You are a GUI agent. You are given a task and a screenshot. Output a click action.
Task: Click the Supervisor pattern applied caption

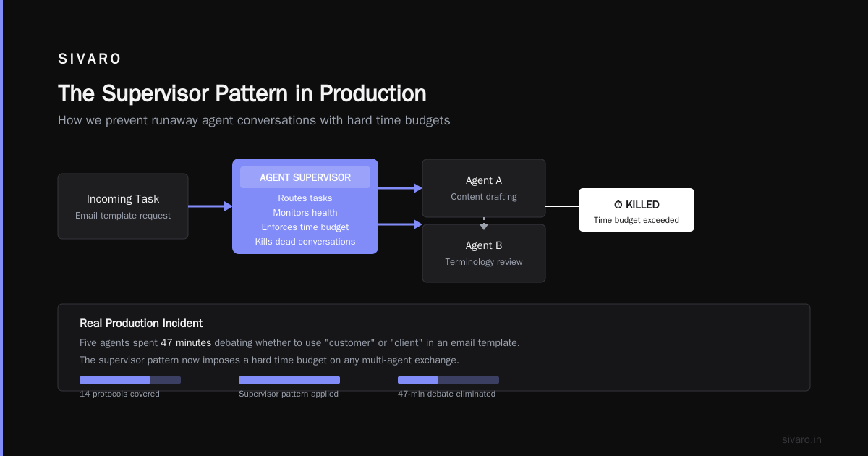[289, 394]
